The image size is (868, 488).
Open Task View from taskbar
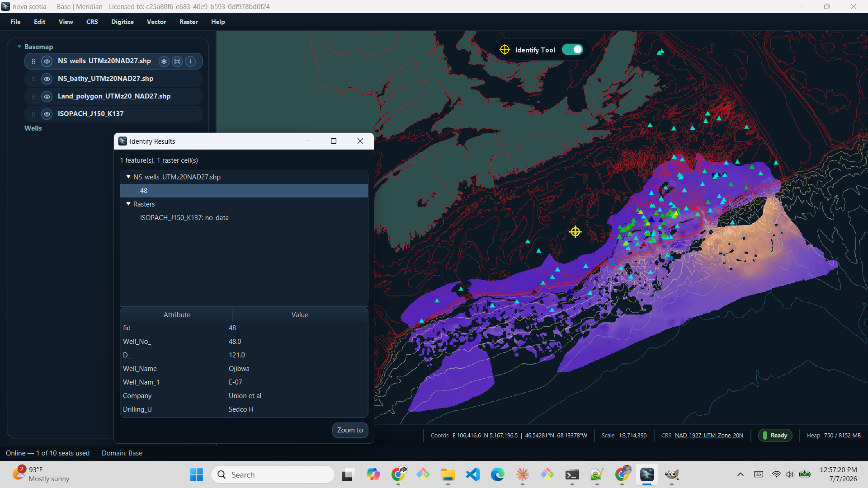(347, 474)
